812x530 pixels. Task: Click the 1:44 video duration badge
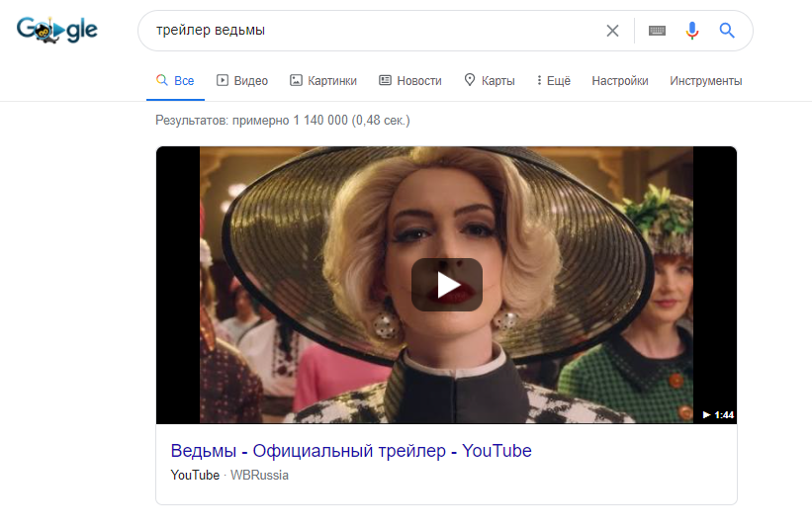tap(718, 414)
